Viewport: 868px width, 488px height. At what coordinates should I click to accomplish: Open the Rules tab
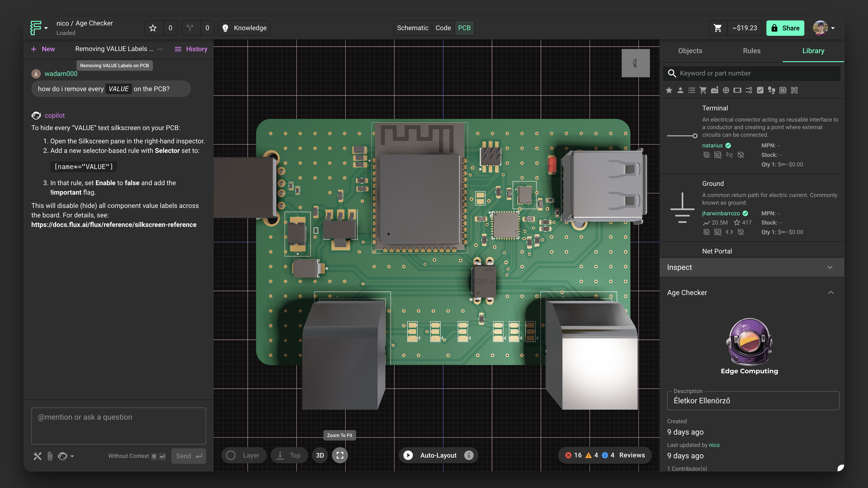click(x=751, y=51)
